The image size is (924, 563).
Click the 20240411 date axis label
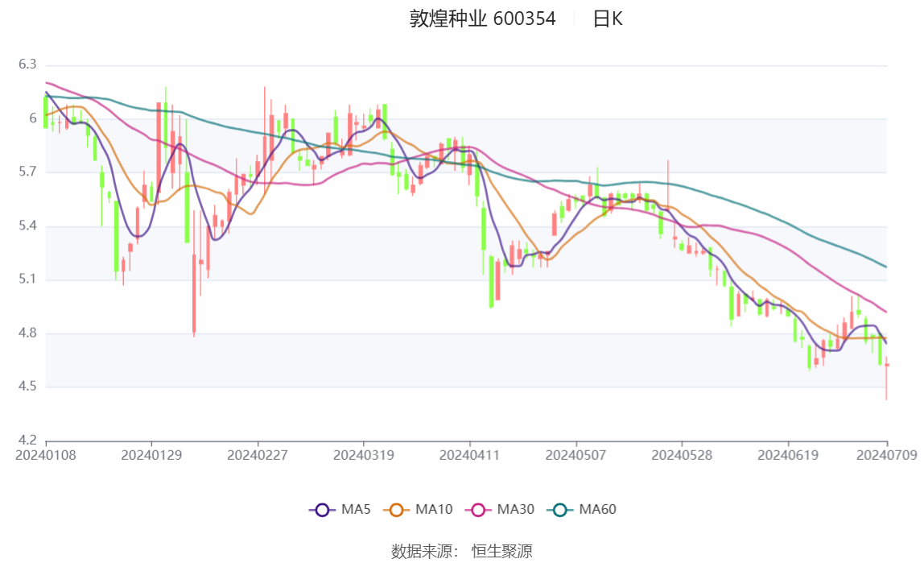(x=470, y=455)
